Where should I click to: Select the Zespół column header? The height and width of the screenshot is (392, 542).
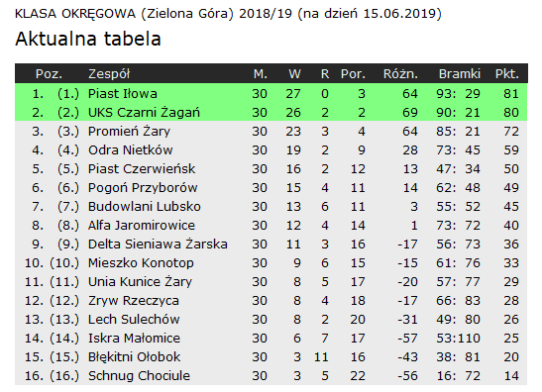click(109, 73)
